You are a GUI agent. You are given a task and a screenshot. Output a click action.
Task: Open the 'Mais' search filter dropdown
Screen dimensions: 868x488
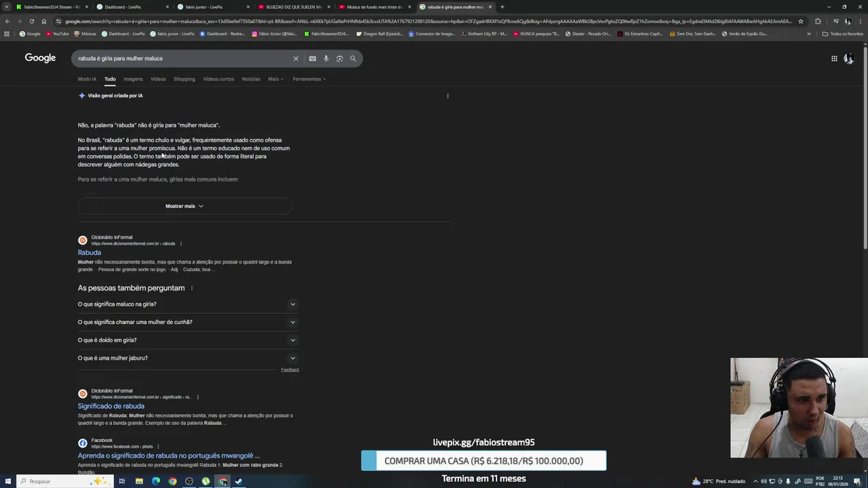275,79
